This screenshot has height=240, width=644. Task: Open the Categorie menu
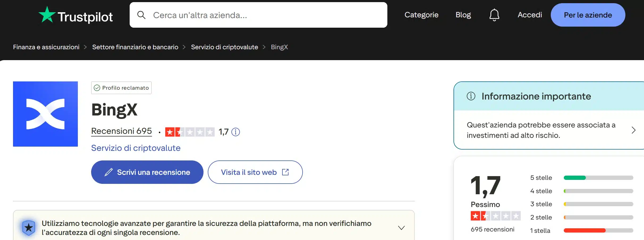point(421,15)
